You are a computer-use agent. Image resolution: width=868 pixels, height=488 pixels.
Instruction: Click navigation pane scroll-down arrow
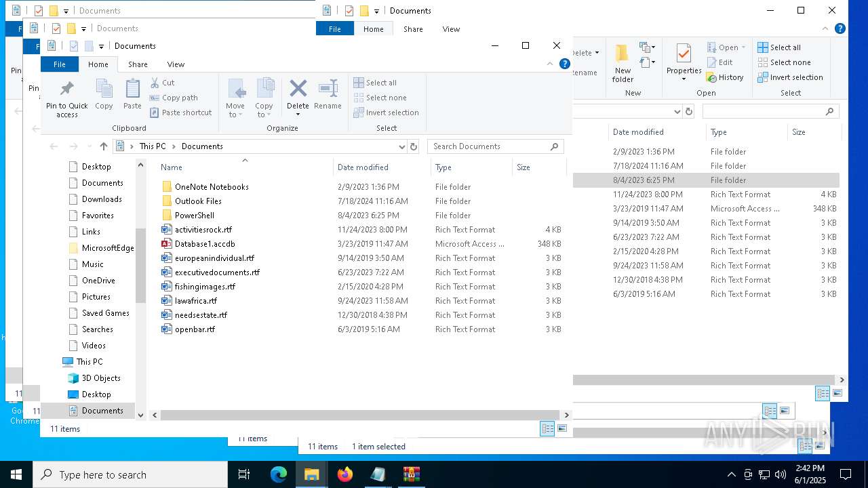point(141,415)
